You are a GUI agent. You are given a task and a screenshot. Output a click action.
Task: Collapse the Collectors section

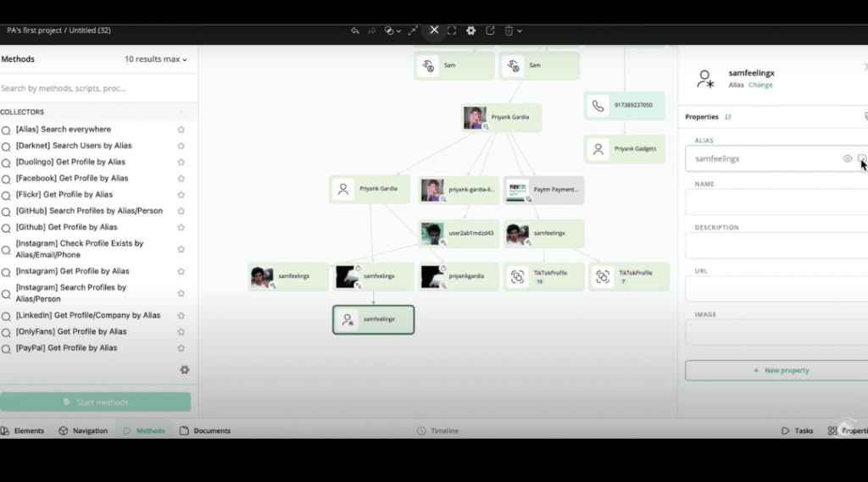181,112
